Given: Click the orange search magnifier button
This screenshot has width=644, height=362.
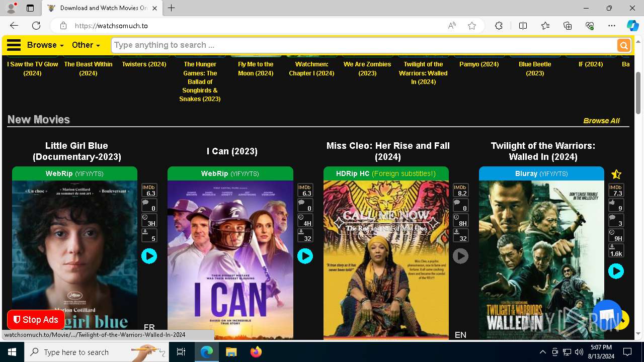Looking at the screenshot, I should [623, 45].
